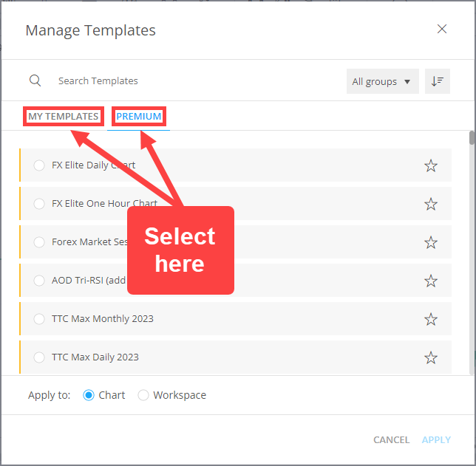Apply to Workspace radio option
This screenshot has width=476, height=466.
point(143,395)
